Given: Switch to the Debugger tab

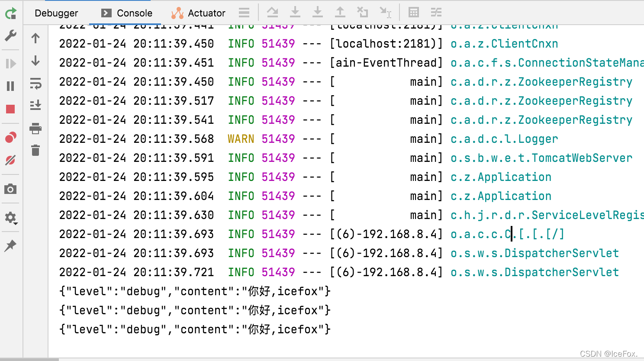Looking at the screenshot, I should pyautogui.click(x=56, y=13).
